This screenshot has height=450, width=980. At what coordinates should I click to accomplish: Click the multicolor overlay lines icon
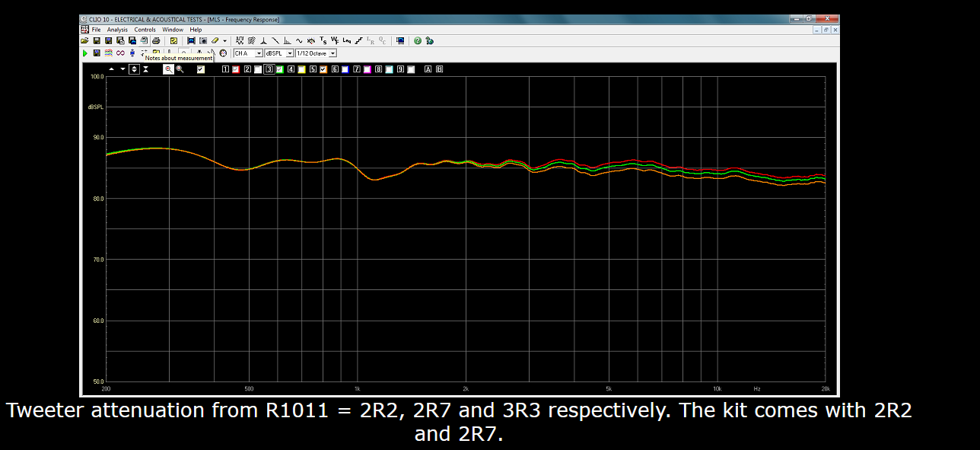(107, 53)
